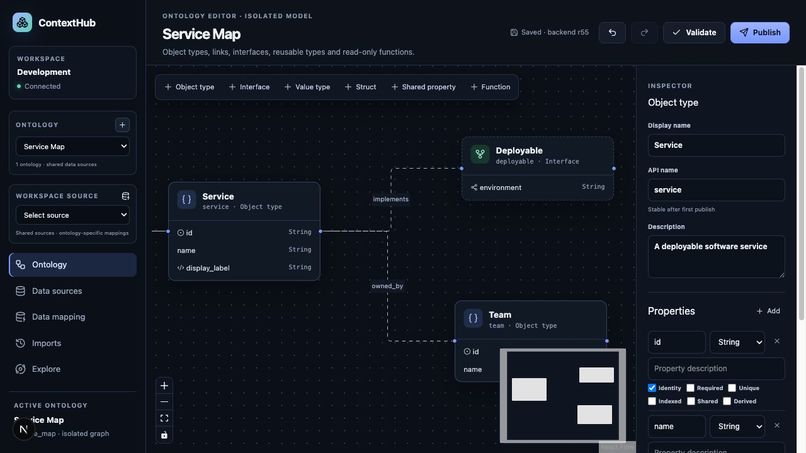806x453 pixels.
Task: Click the saved status disk icon
Action: pyautogui.click(x=514, y=32)
